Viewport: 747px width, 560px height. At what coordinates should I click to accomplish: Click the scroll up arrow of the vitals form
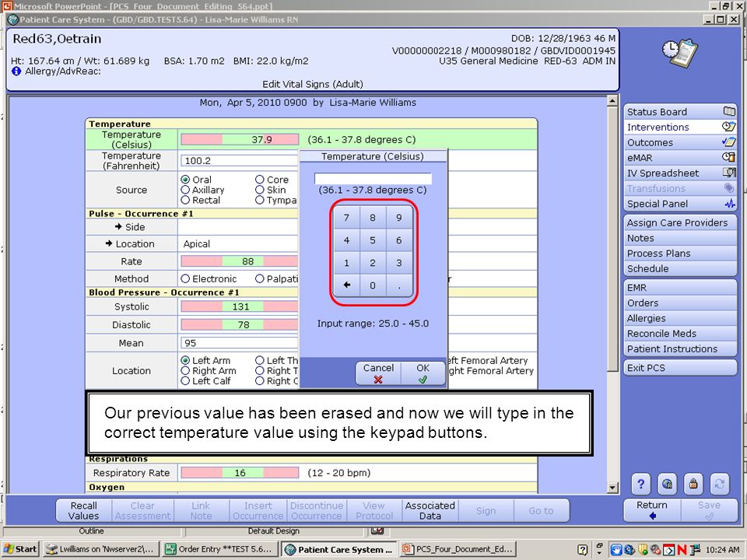click(612, 101)
